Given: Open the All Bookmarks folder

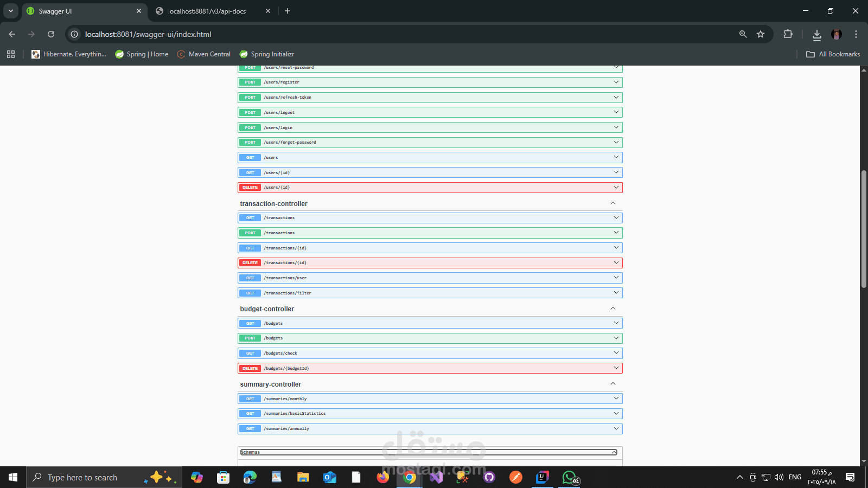Looking at the screenshot, I should (x=833, y=54).
